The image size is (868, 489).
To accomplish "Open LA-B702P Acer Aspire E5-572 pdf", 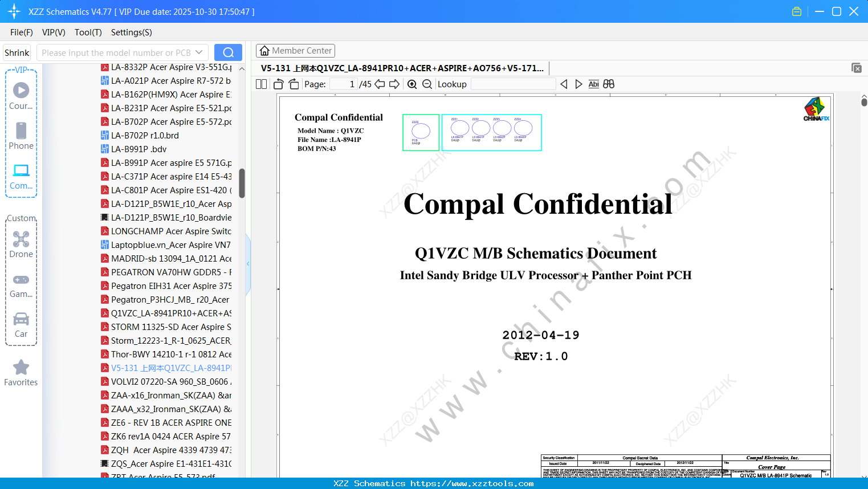I will click(x=166, y=122).
